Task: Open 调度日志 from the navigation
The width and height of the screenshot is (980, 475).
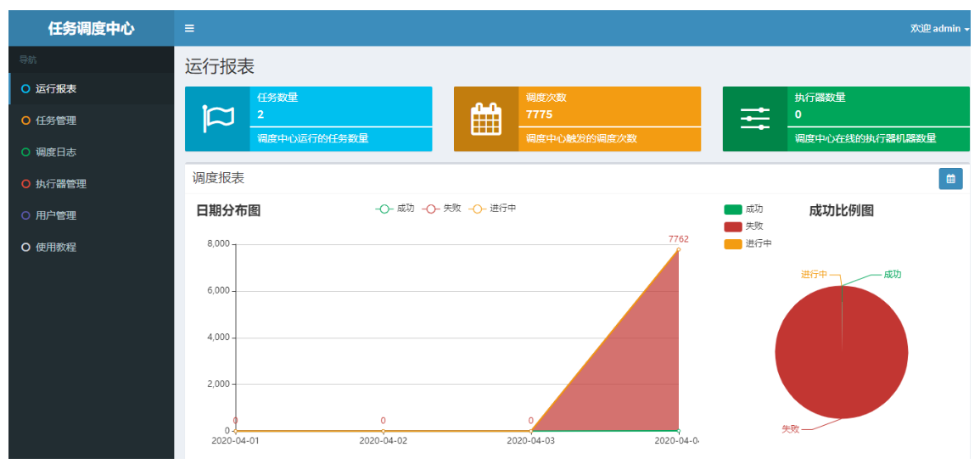Action: click(x=92, y=152)
